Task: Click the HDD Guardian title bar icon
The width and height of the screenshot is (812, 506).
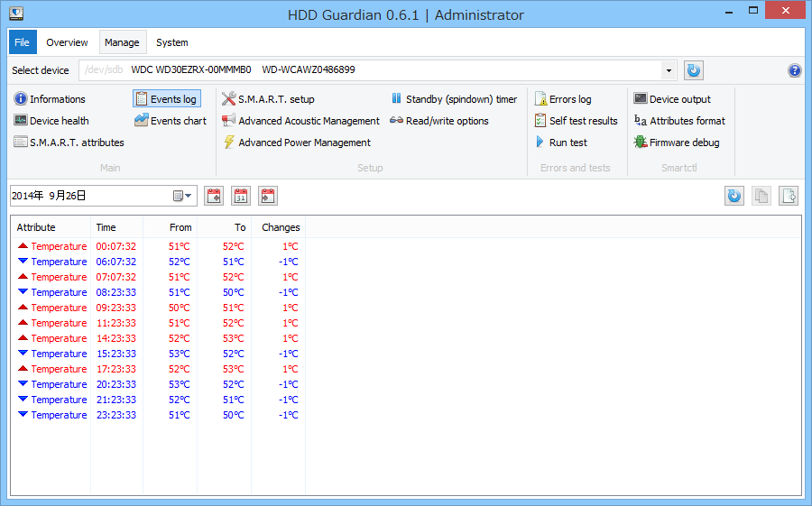Action: pos(16,14)
